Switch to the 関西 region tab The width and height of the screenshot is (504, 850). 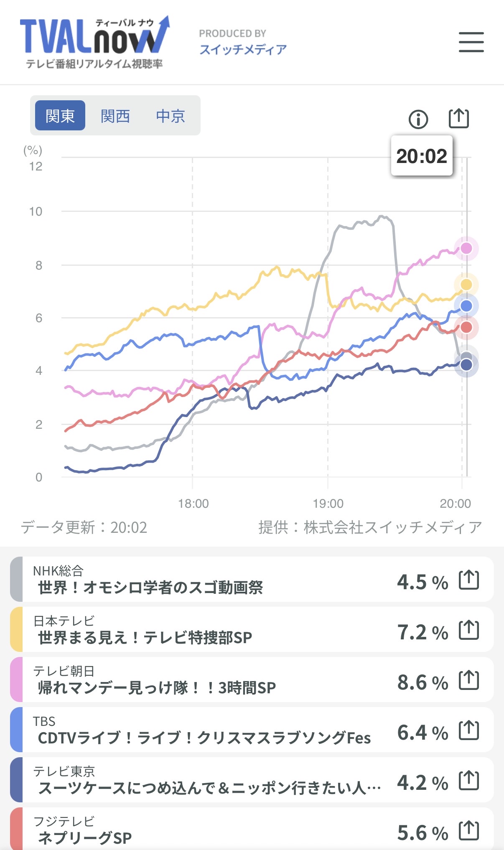115,116
